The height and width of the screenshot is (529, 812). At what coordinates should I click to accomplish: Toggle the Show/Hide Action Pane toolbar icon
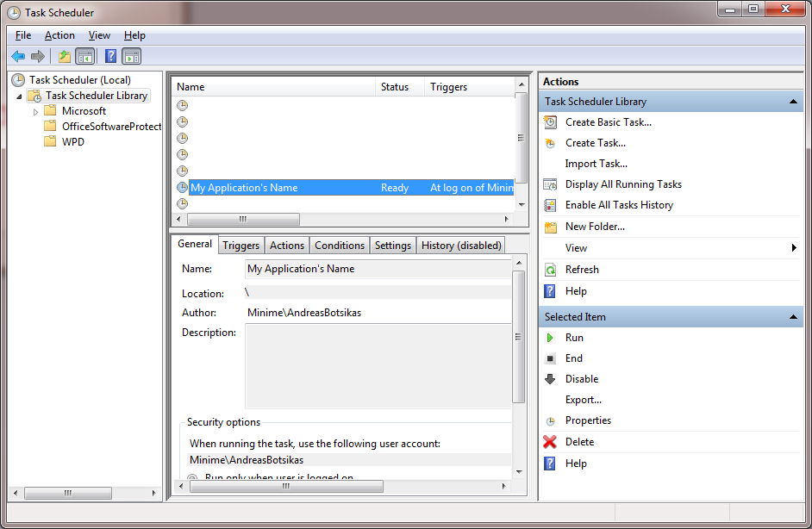132,56
